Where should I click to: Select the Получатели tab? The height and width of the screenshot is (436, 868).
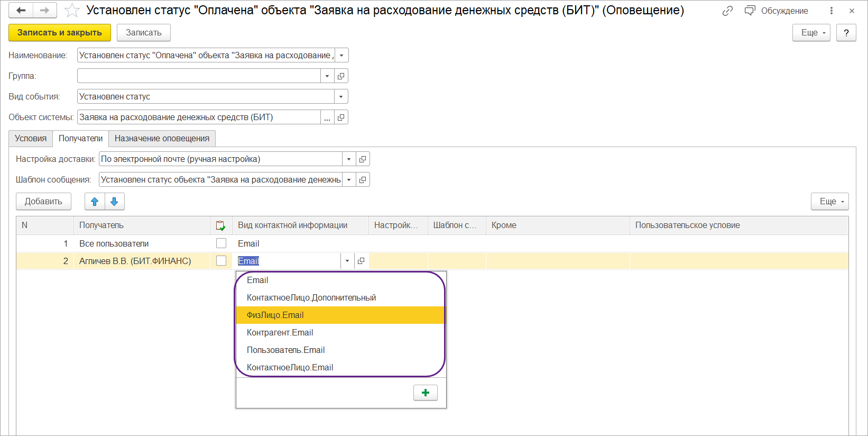click(x=81, y=139)
